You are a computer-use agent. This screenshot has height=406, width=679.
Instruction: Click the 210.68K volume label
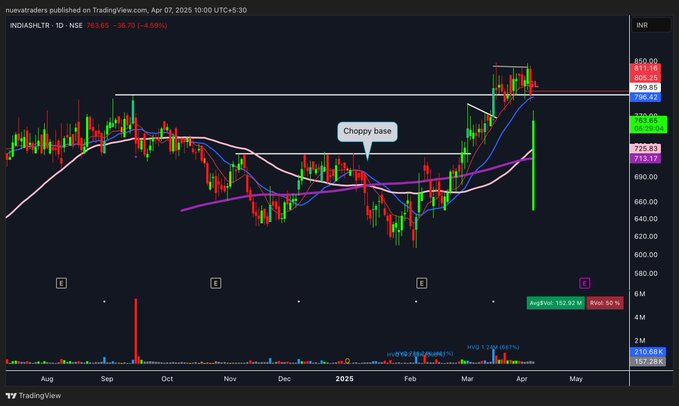[x=647, y=352]
